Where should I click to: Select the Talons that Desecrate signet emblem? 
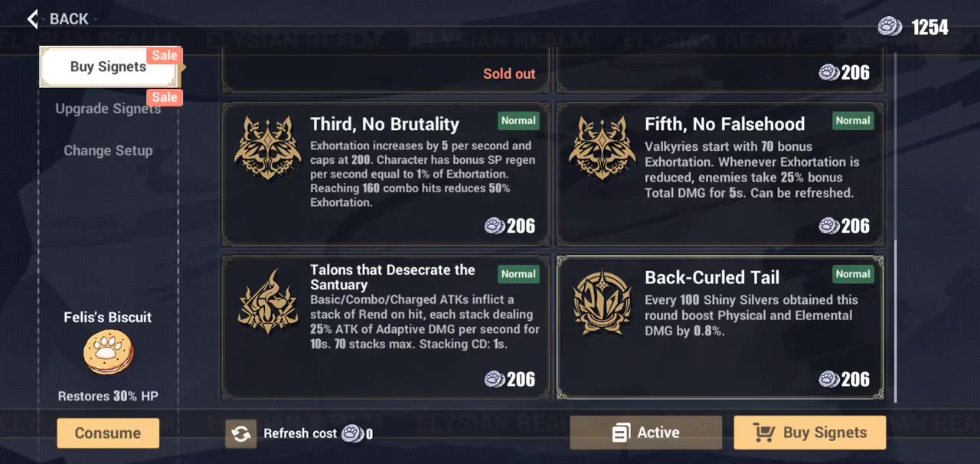click(x=267, y=302)
